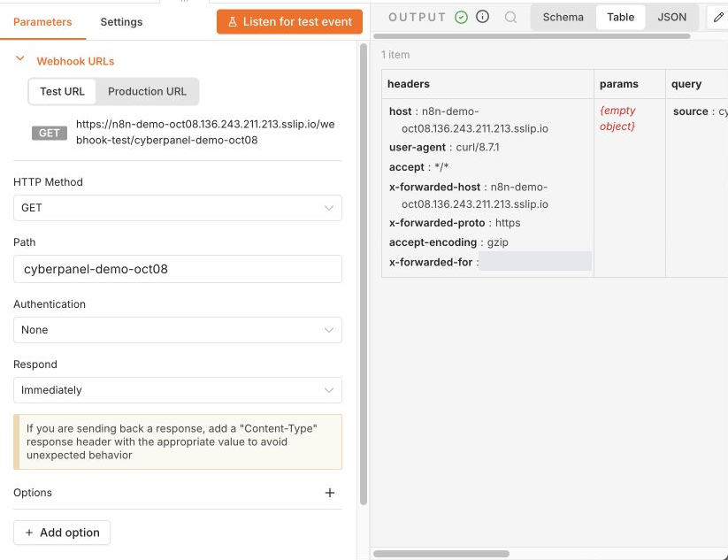Image resolution: width=728 pixels, height=560 pixels.
Task: Click the Webhook URLs heading
Action: [75, 61]
